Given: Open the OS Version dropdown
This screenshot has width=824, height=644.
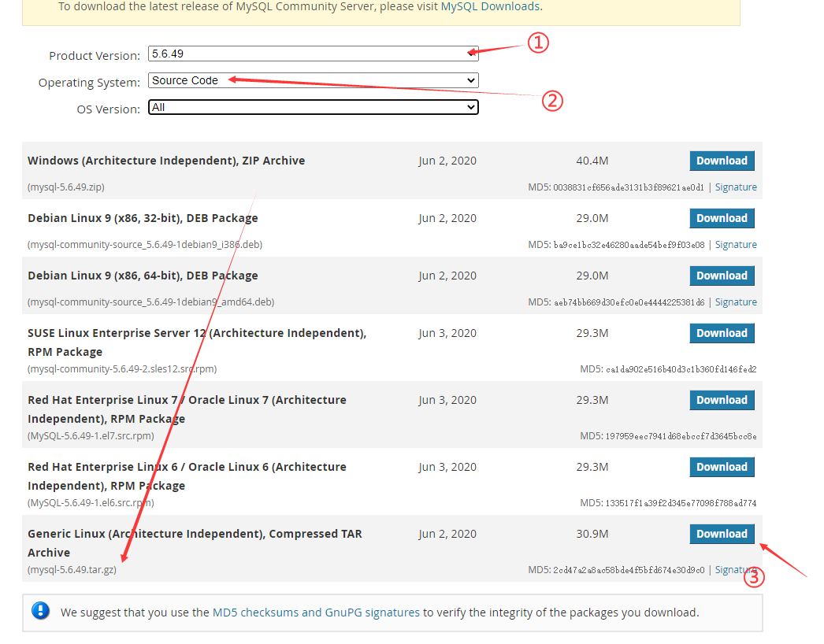Looking at the screenshot, I should (314, 107).
